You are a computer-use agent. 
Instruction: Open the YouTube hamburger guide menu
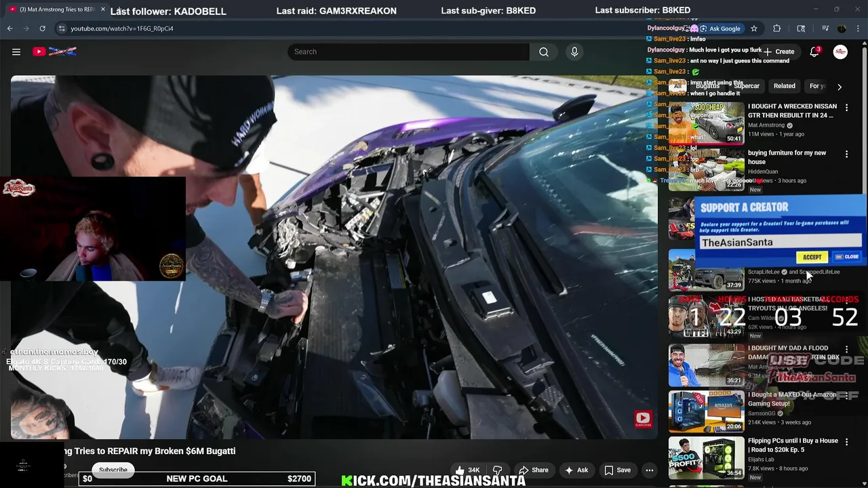[x=16, y=52]
